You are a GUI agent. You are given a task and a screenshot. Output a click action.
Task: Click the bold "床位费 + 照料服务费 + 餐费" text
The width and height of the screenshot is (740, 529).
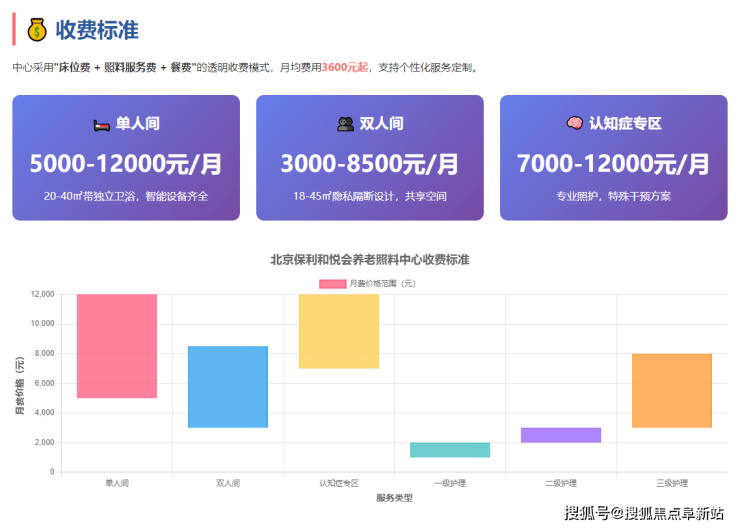125,67
